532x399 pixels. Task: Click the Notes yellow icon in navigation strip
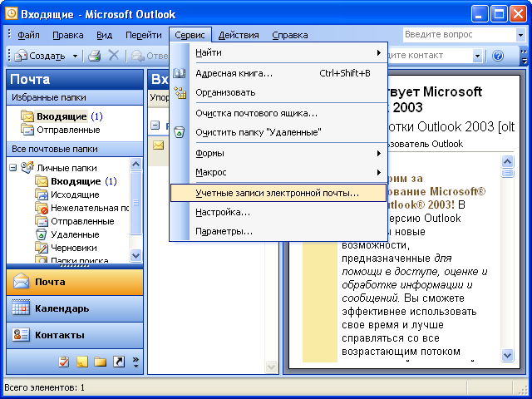pyautogui.click(x=82, y=362)
